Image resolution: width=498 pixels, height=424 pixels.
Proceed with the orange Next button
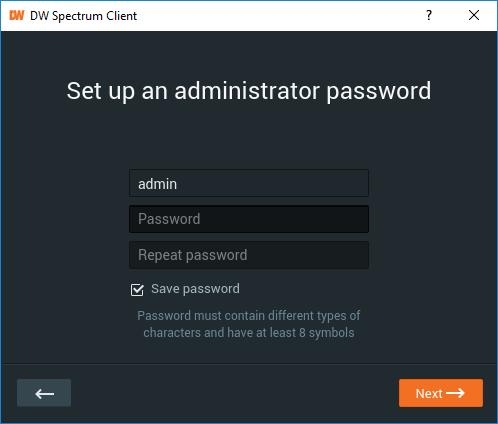click(x=441, y=393)
